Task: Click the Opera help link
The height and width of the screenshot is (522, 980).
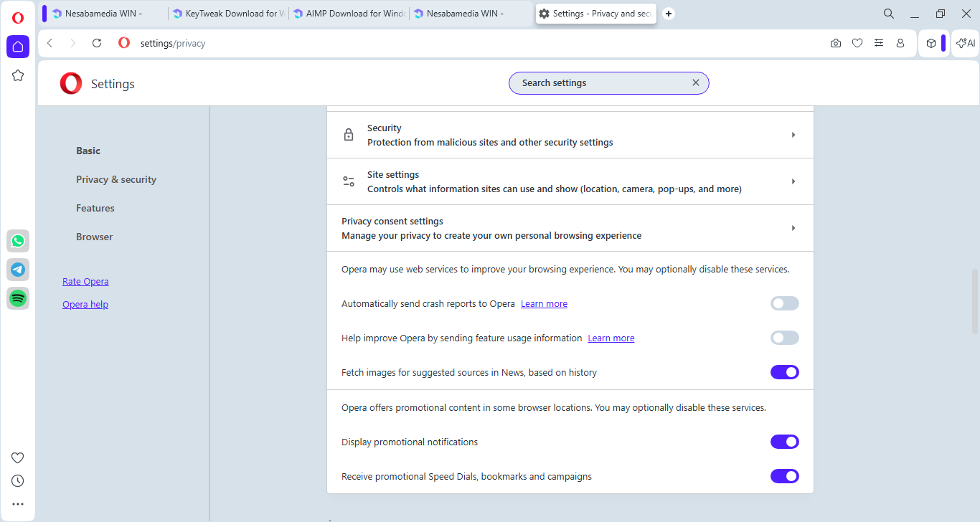Action: (85, 304)
